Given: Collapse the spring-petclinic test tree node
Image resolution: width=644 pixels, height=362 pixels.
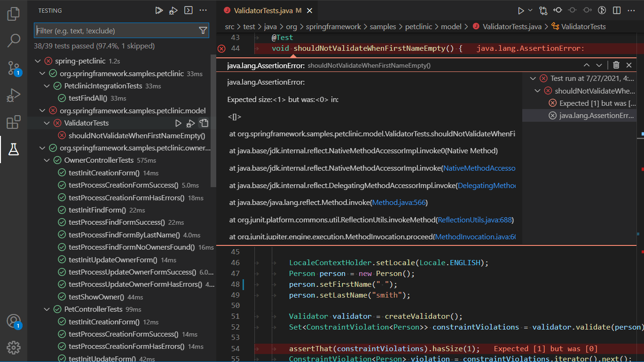Looking at the screenshot, I should [x=38, y=61].
